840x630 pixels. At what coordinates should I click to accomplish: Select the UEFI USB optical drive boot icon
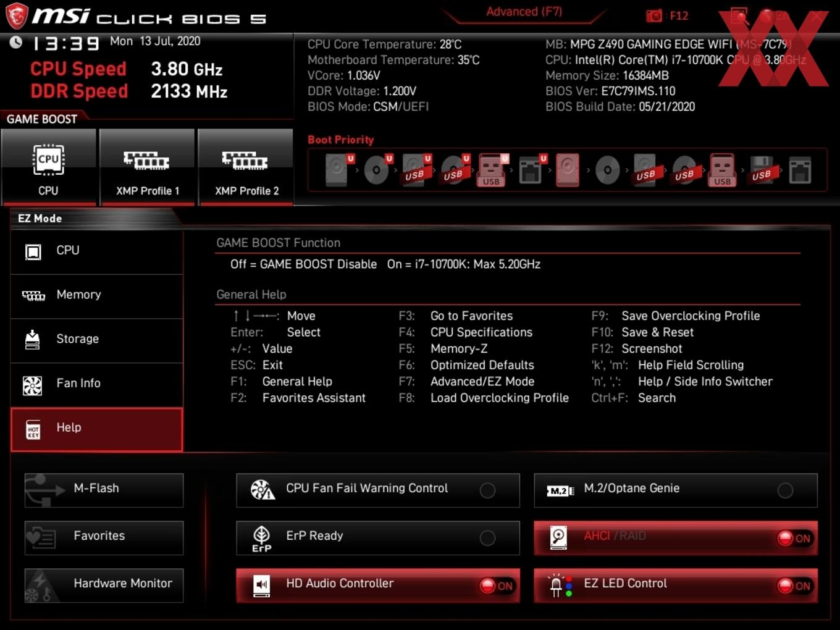pos(455,170)
